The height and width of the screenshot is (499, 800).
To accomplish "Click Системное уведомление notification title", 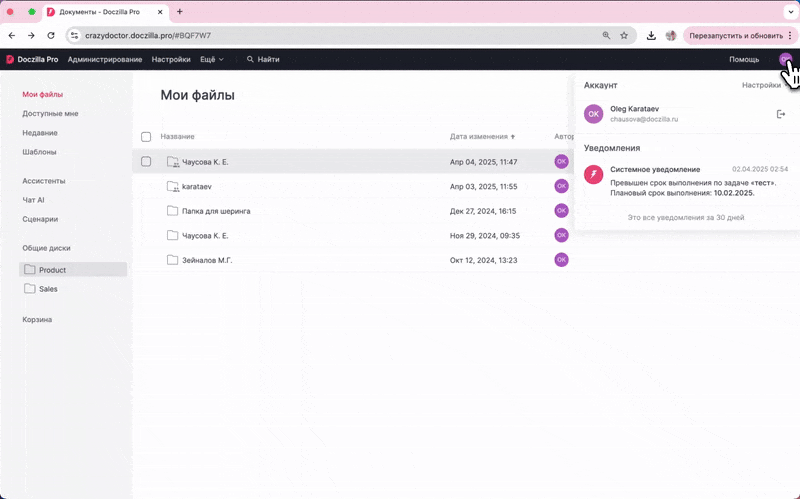I will coord(655,169).
